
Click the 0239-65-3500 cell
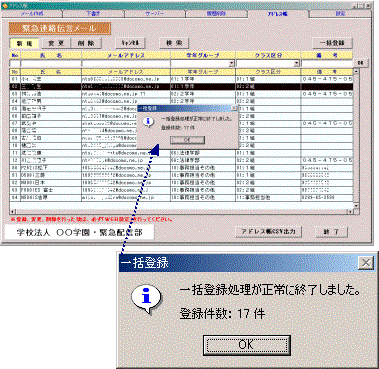pos(327,197)
